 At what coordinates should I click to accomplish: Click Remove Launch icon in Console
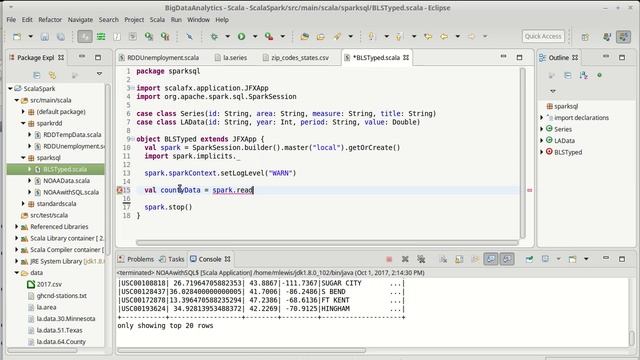(x=405, y=259)
